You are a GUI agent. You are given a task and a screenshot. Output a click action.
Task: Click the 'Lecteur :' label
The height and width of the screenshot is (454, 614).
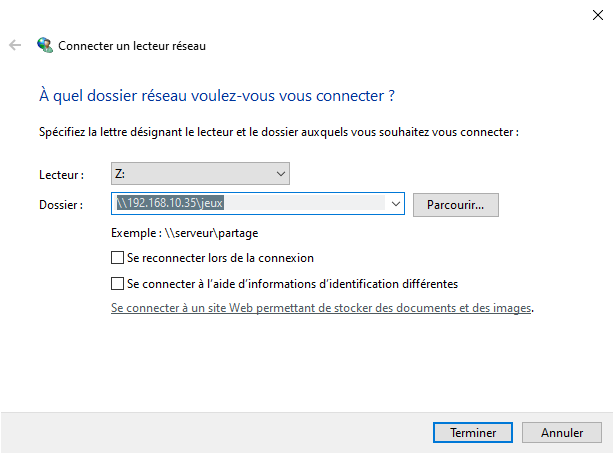[x=61, y=175]
